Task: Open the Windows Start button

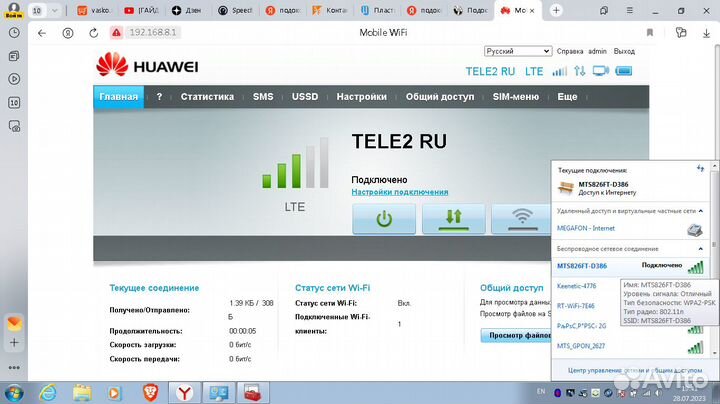Action: [14, 393]
